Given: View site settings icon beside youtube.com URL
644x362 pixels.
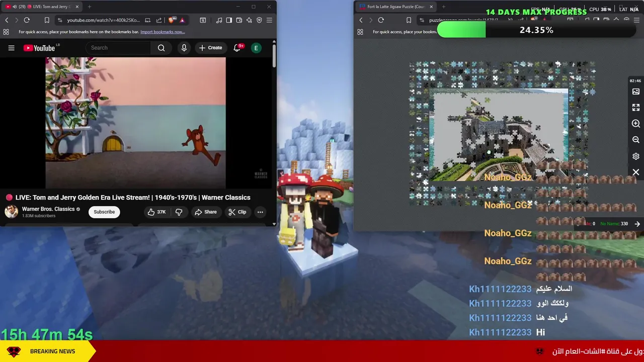Looking at the screenshot, I should click(60, 20).
